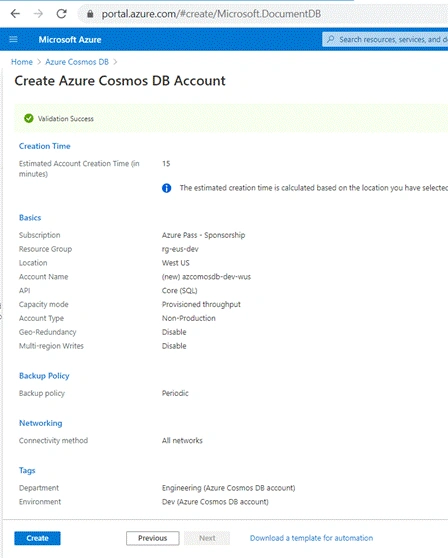The width and height of the screenshot is (448, 558).
Task: Select the 'Provisioned throughput' value
Action: [x=201, y=305]
